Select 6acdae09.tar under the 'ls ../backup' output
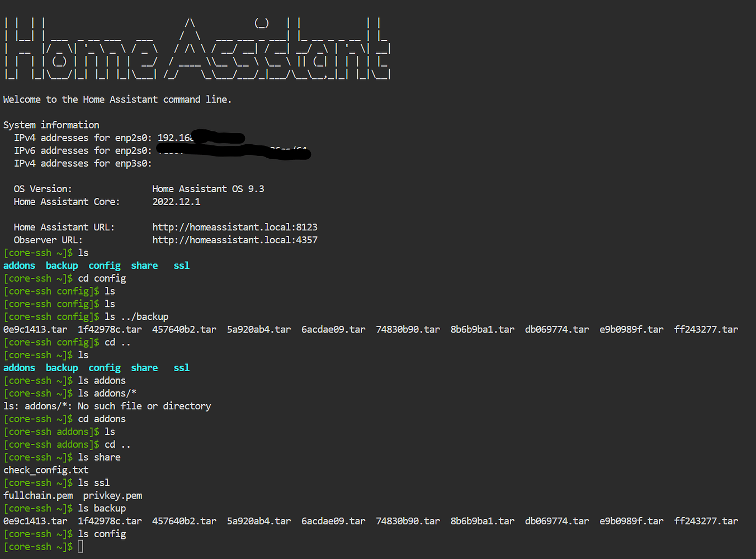756x559 pixels. 333,330
